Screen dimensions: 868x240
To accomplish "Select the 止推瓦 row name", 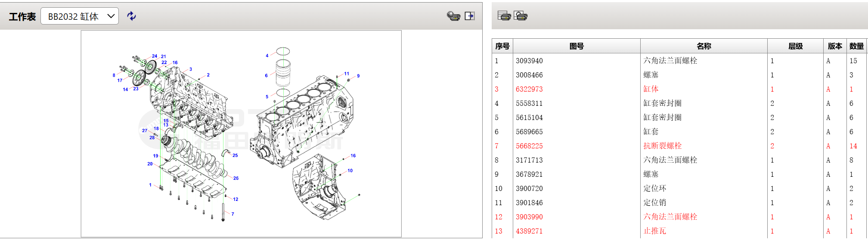I will click(654, 231).
